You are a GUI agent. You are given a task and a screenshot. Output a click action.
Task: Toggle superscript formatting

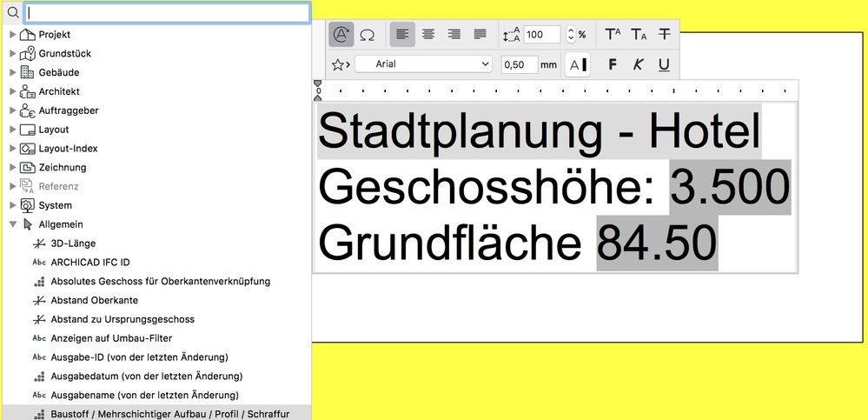(x=613, y=35)
